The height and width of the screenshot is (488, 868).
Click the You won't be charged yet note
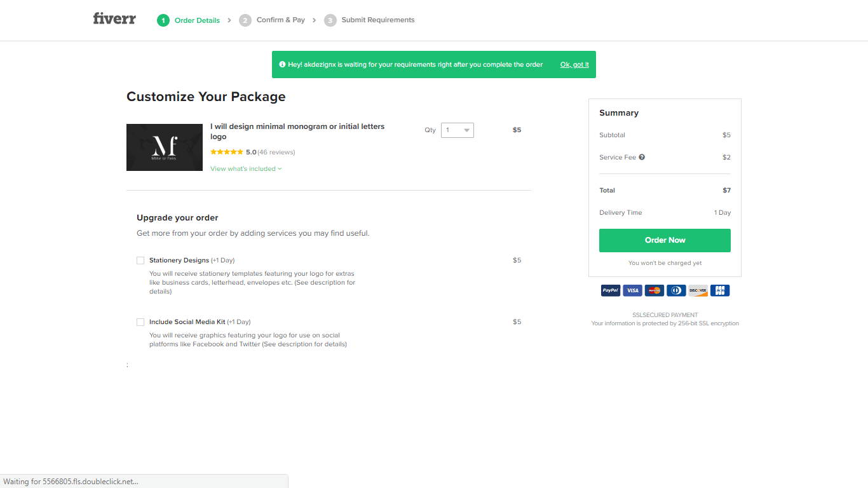tap(665, 263)
